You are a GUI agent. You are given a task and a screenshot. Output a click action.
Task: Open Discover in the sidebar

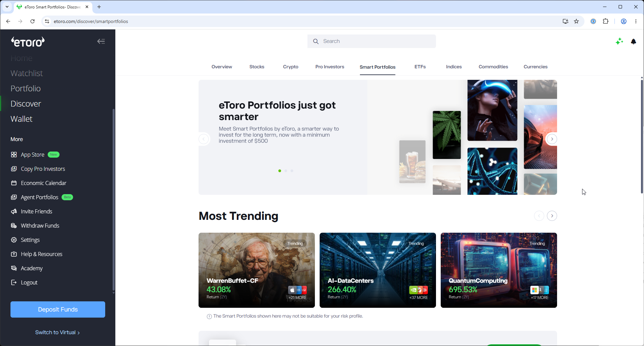pyautogui.click(x=26, y=103)
